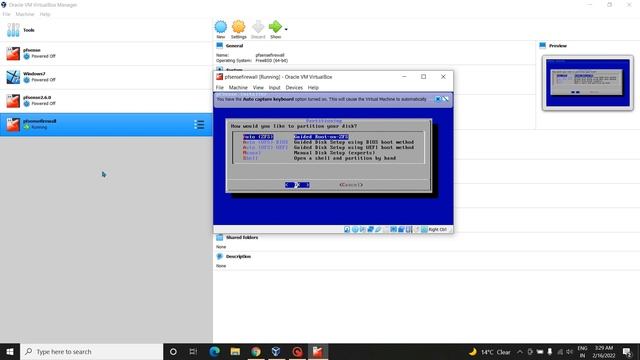The height and width of the screenshot is (360, 640).
Task: Open the taskbar clock showing 3:29 AM
Action: point(604,352)
